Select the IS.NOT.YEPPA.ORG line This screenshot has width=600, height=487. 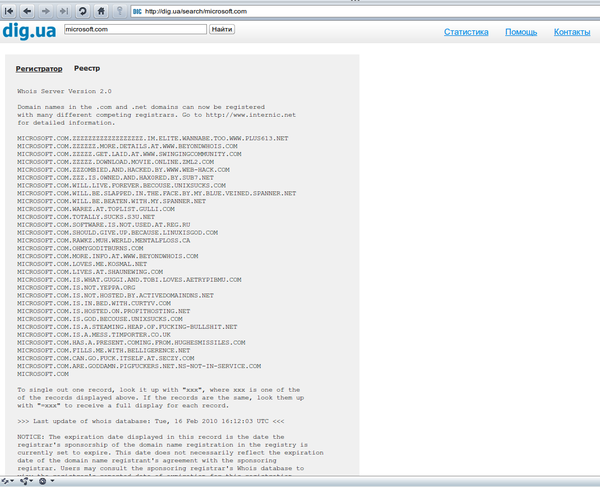76,287
